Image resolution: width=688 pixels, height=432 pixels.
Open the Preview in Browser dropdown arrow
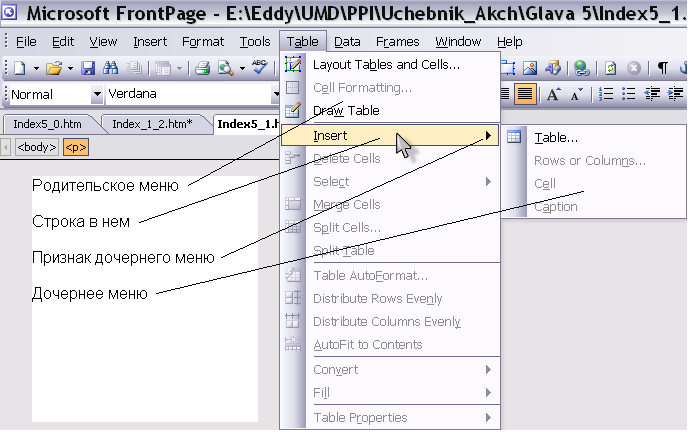242,68
